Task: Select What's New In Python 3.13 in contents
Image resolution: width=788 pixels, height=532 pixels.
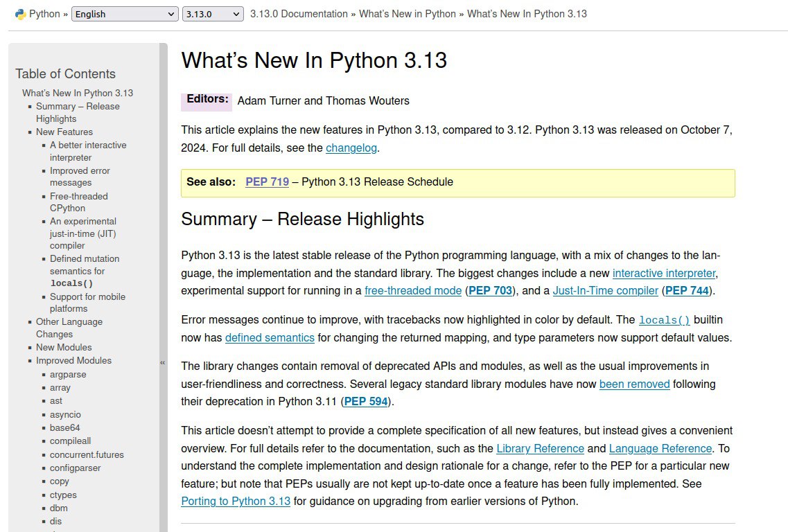Action: pyautogui.click(x=78, y=93)
